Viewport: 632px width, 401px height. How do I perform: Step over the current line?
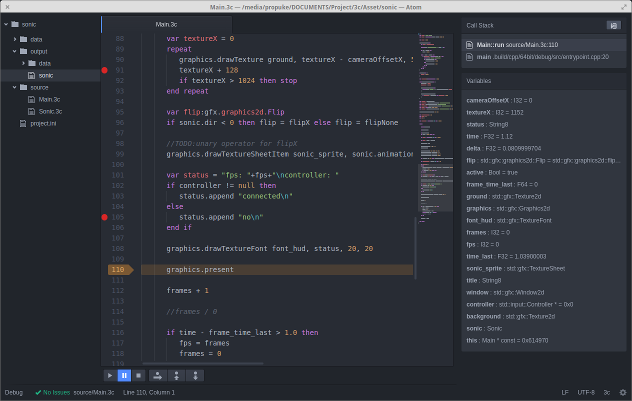(158, 376)
